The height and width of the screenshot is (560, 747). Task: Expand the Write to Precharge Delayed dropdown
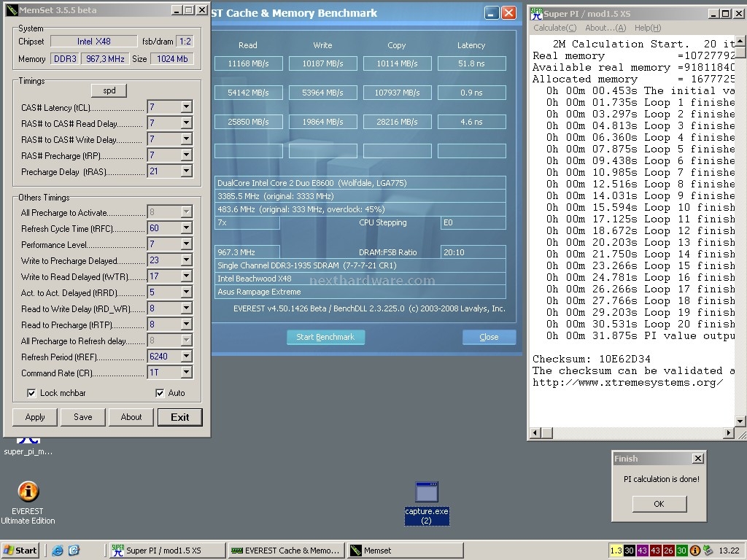click(x=186, y=260)
